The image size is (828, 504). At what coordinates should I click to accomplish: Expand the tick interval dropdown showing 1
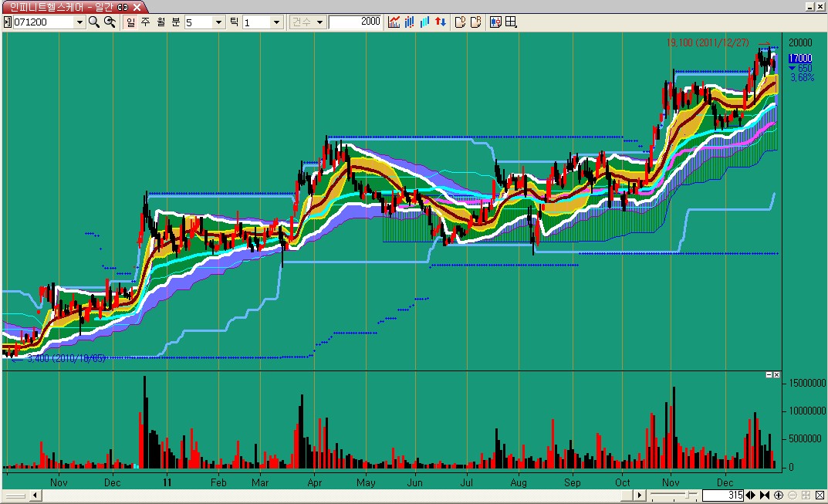276,22
